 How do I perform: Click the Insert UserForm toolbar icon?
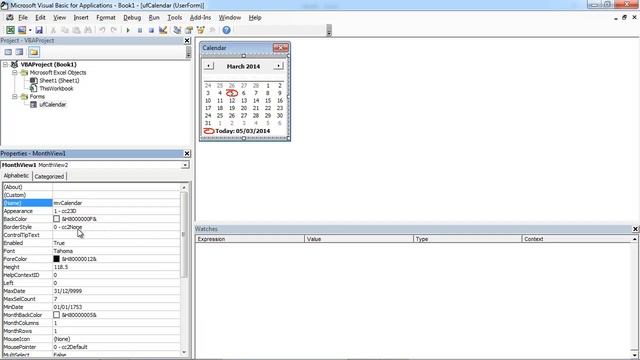22,30
